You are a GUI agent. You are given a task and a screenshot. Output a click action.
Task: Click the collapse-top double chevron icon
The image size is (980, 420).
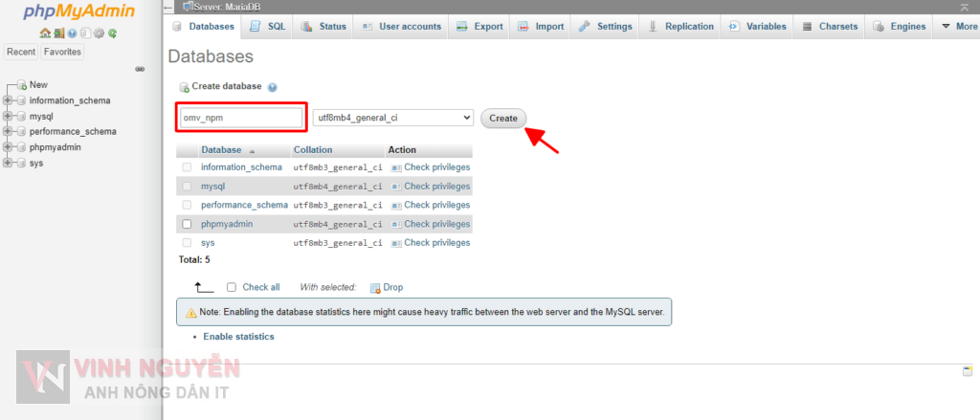[x=966, y=7]
